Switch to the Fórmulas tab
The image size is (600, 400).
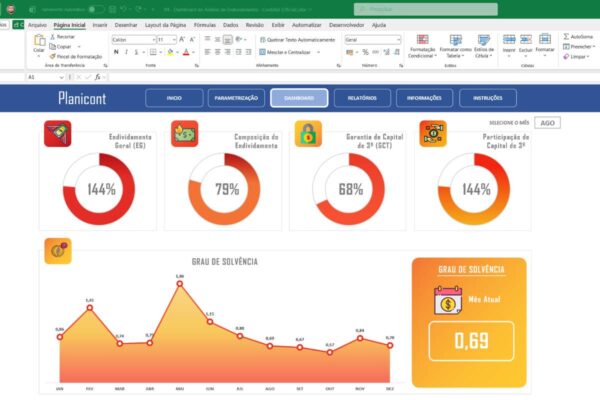click(205, 25)
